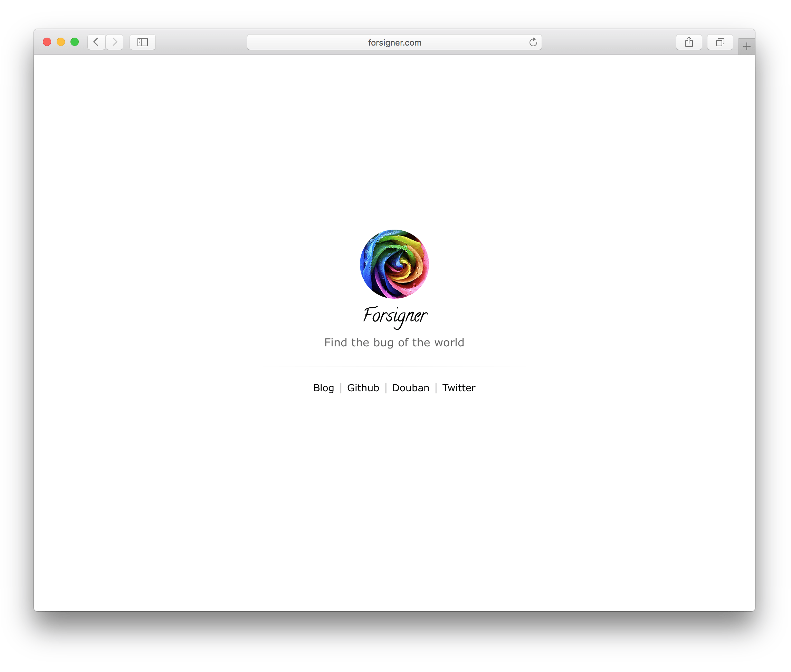Click the forsigner.com address bar
Screen dimensions: 791x672
(x=394, y=42)
